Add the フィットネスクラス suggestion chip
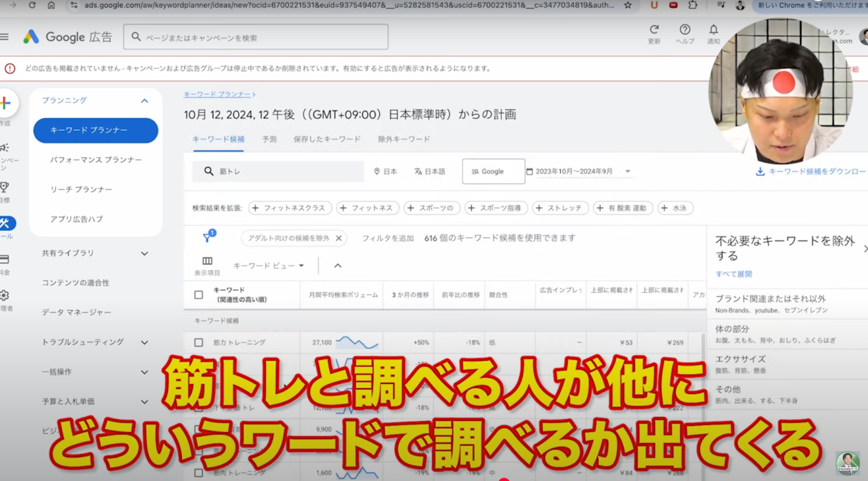The height and width of the screenshot is (481, 868). point(290,208)
